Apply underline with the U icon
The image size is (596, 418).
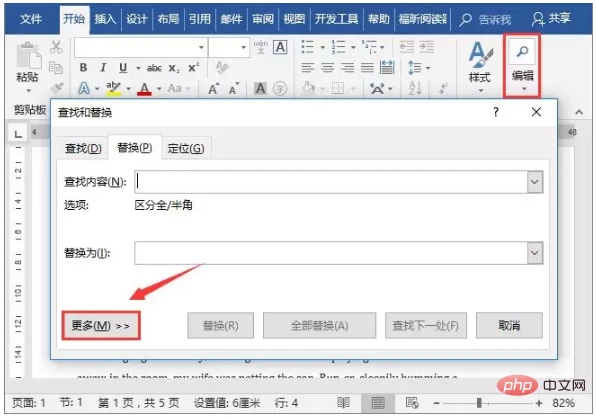pyautogui.click(x=123, y=68)
